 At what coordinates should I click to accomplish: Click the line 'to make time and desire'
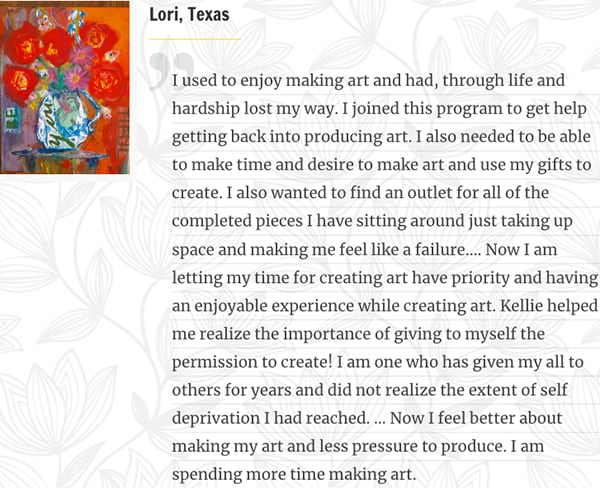[382, 165]
